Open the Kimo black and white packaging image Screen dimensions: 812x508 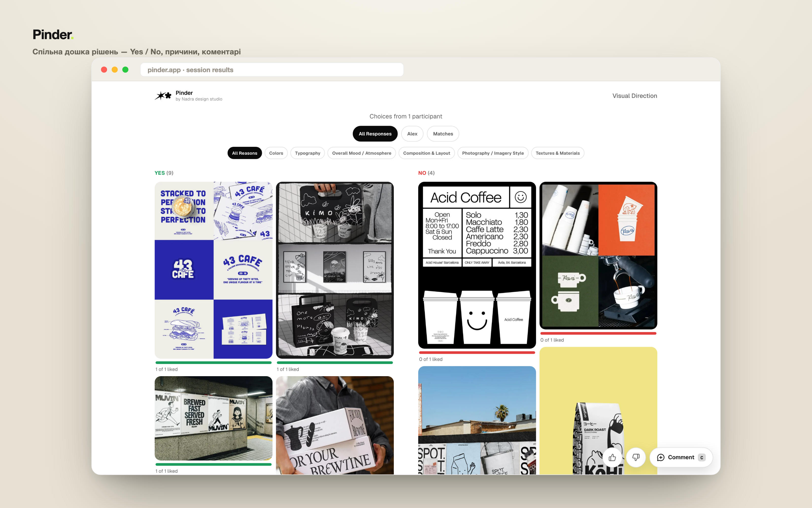click(x=334, y=270)
